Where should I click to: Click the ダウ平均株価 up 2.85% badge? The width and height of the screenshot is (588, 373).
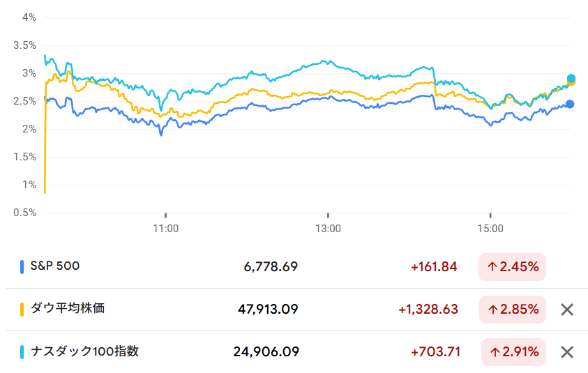[512, 310]
